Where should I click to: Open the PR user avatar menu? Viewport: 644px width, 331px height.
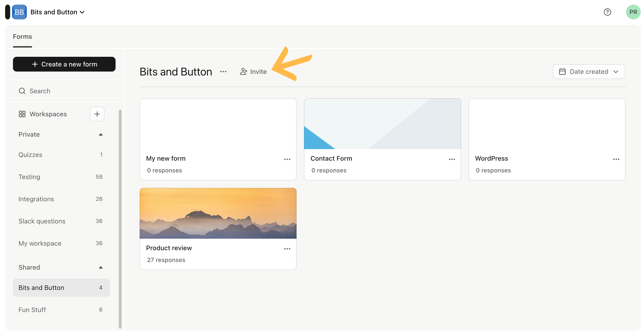(633, 12)
